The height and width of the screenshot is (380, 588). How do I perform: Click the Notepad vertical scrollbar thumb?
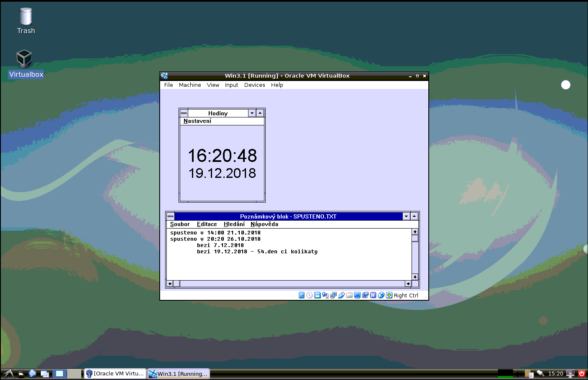(x=415, y=239)
